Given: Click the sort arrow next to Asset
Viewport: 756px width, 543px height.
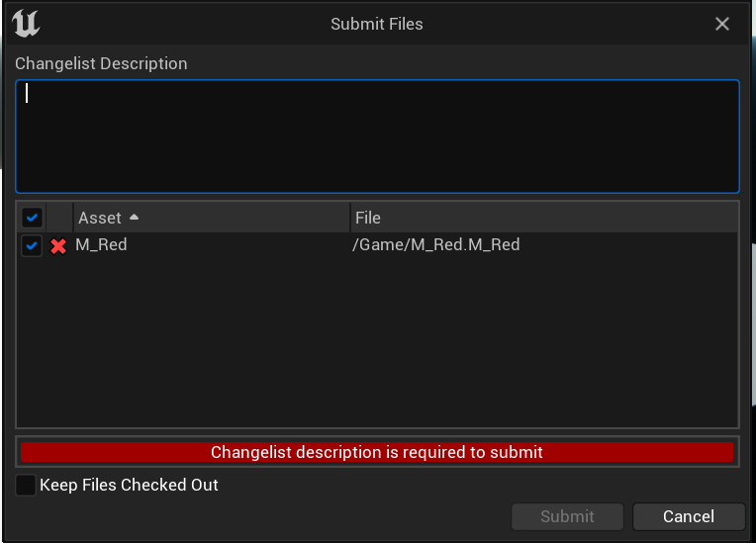Looking at the screenshot, I should click(x=134, y=218).
